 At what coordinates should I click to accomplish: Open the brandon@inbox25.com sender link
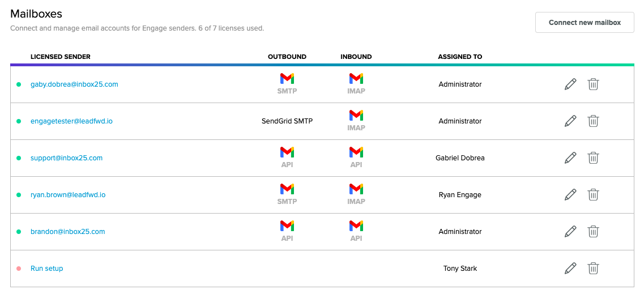[68, 231]
